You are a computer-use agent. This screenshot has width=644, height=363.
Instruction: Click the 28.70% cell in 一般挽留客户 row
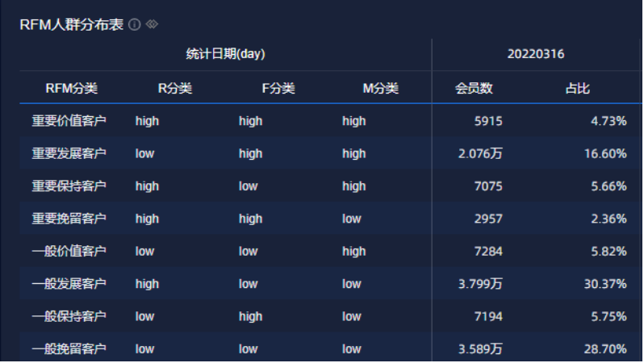coord(605,349)
